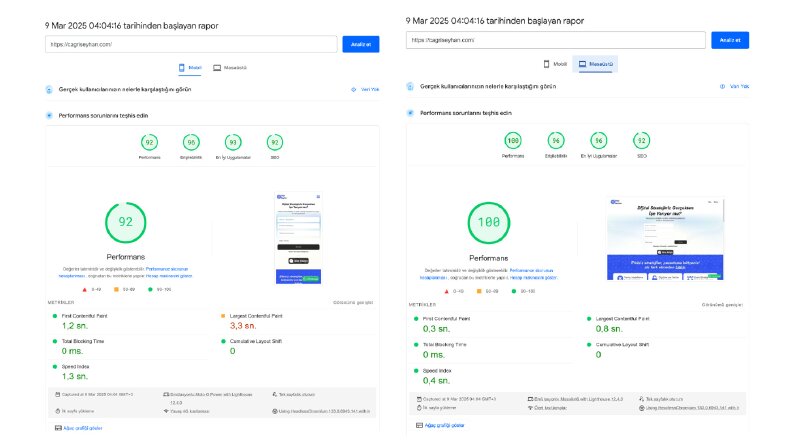
Task: Click the red triangle 0-49 legend icon in the desktop report
Action: pyautogui.click(x=446, y=291)
